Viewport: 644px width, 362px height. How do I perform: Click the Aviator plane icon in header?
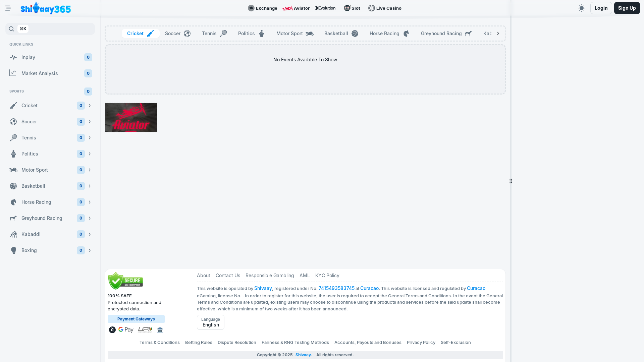click(287, 8)
